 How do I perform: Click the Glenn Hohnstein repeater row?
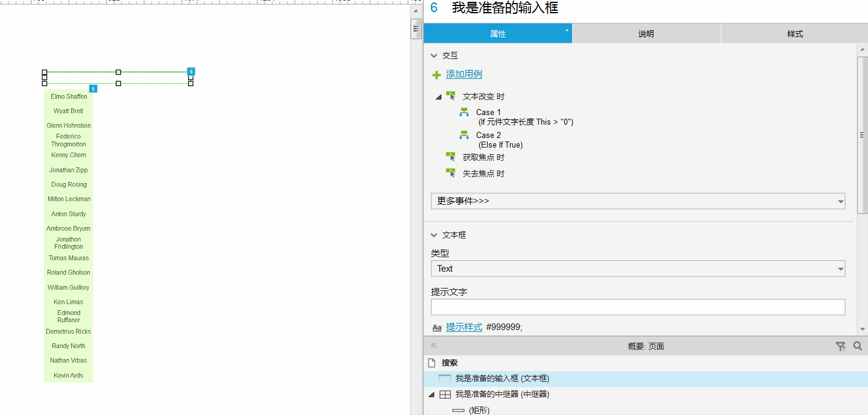coord(69,125)
